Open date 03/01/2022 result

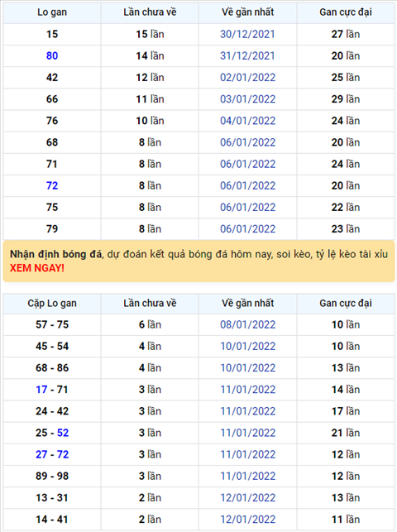247,99
